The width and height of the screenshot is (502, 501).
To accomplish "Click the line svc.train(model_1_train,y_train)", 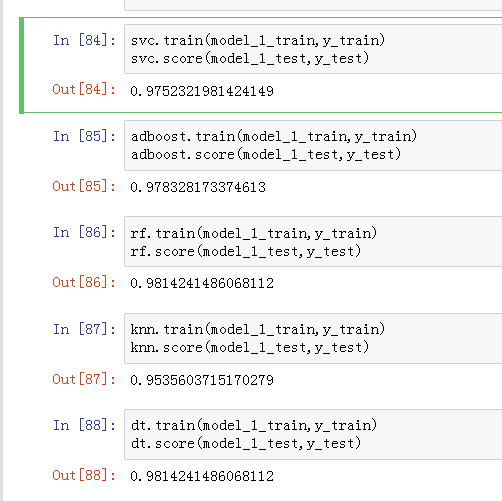I will (x=258, y=40).
